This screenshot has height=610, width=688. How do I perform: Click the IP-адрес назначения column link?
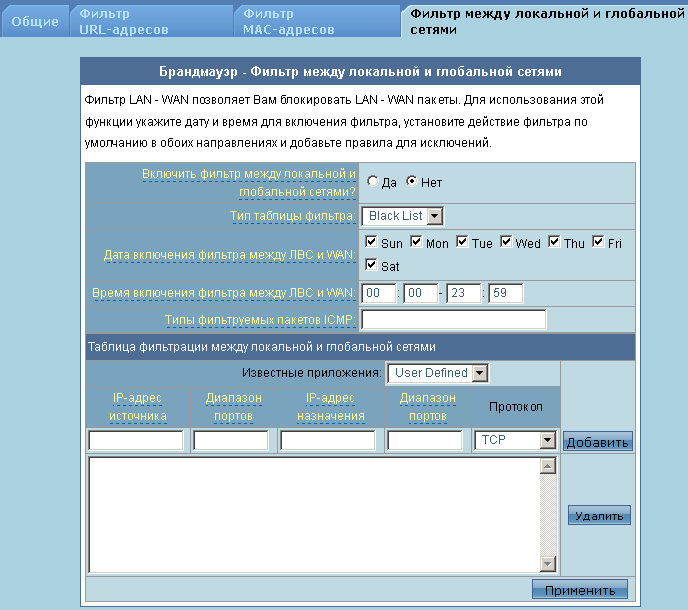[x=331, y=407]
